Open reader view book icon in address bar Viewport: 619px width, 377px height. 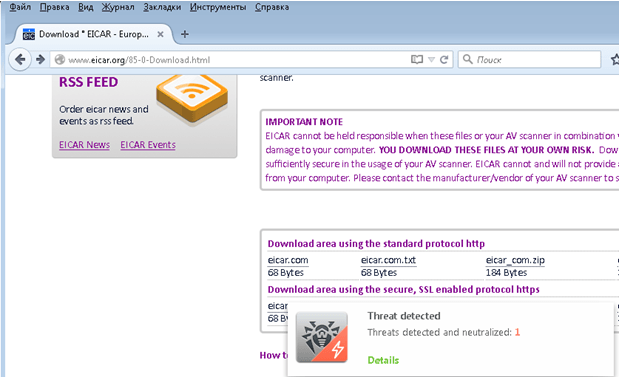[417, 60]
